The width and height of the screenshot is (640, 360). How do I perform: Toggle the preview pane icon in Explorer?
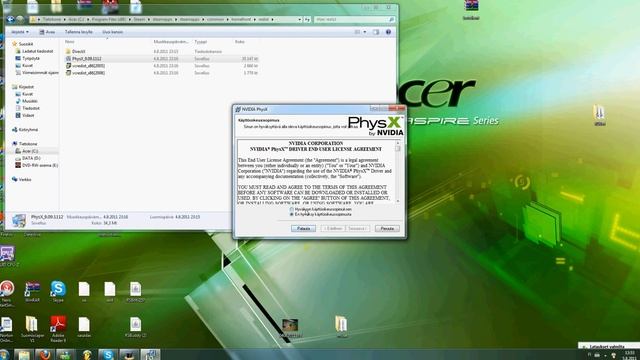click(376, 32)
